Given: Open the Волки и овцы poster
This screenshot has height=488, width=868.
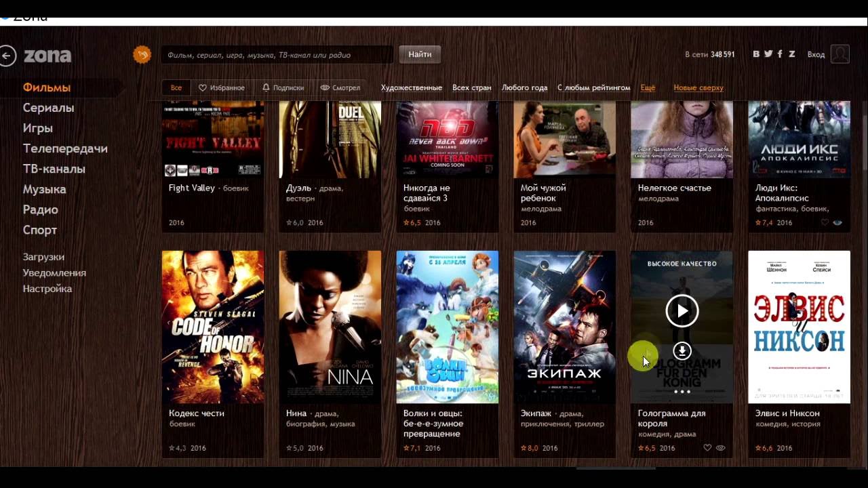Looking at the screenshot, I should click(448, 327).
